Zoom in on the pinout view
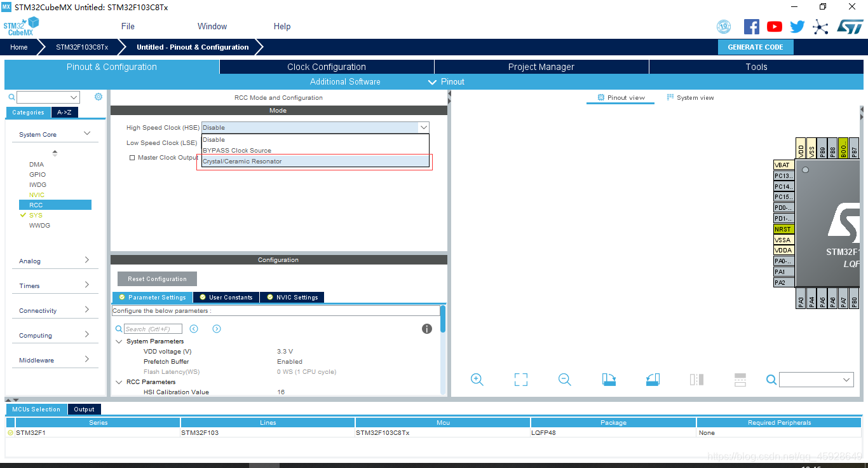 (x=477, y=380)
